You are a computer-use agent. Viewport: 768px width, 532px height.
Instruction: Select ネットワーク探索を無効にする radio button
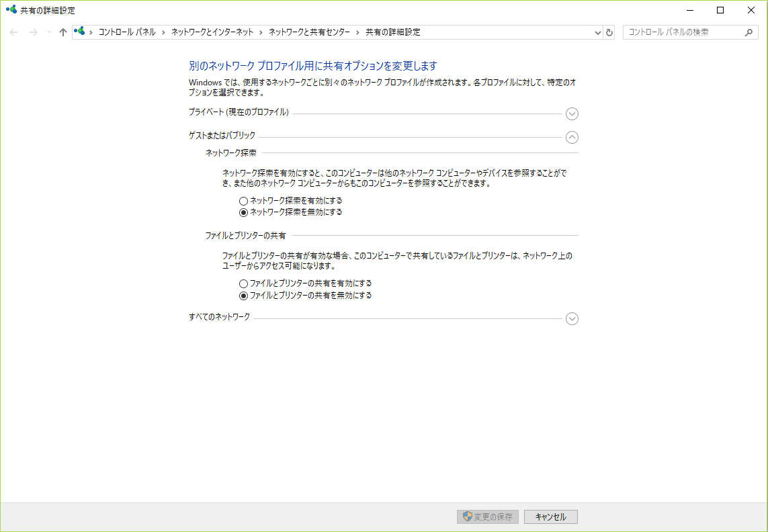pos(243,212)
